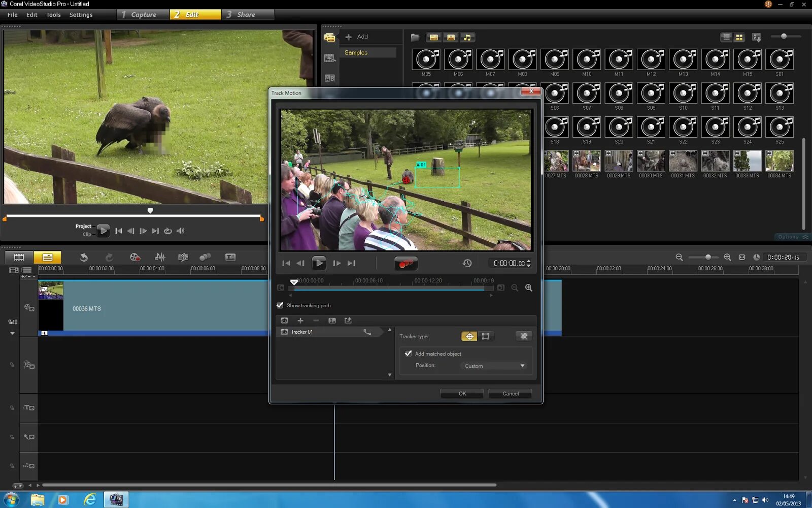Open the Media library panel icon
Viewport: 812px width, 508px height.
[x=330, y=38]
